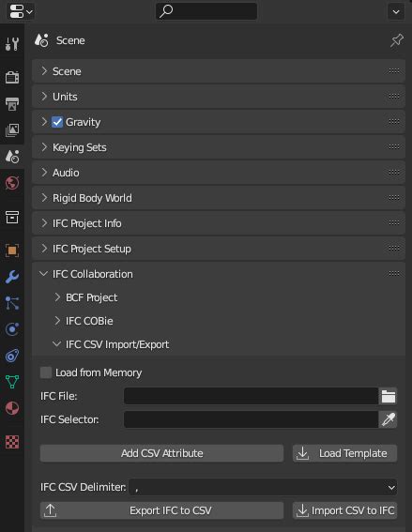Grab the Keying Sets panel drag handle

[x=393, y=147]
